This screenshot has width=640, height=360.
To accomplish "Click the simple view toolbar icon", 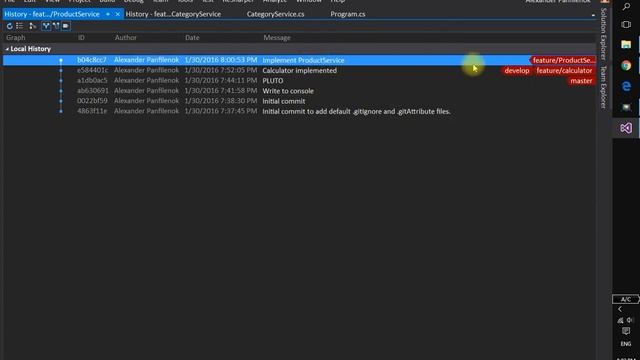I will pyautogui.click(x=33, y=26).
